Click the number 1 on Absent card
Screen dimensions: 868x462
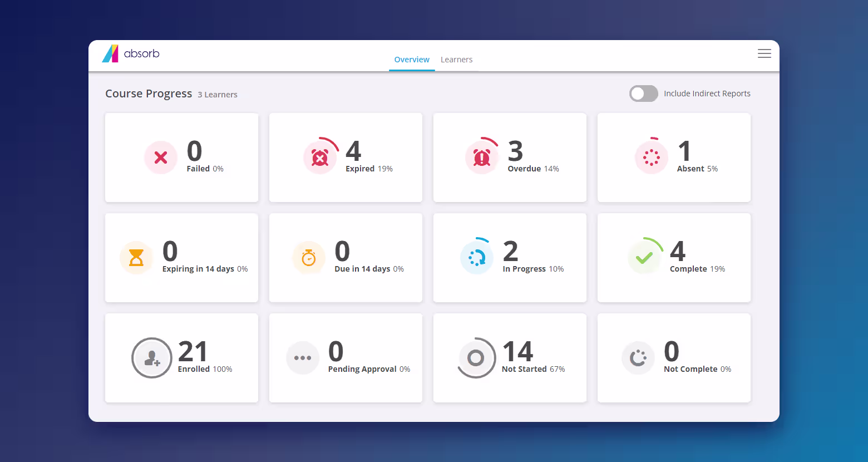(684, 151)
